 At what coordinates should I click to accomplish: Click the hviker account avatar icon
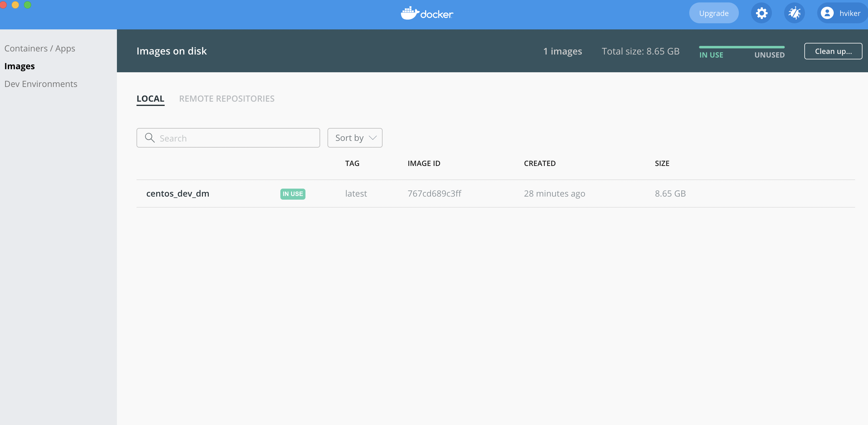click(x=827, y=13)
